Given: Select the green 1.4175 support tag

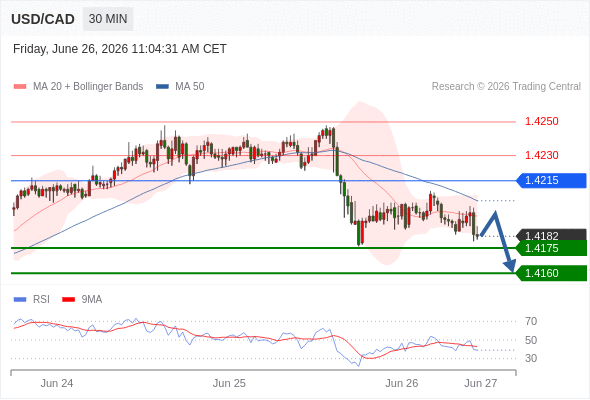Looking at the screenshot, I should [x=551, y=248].
